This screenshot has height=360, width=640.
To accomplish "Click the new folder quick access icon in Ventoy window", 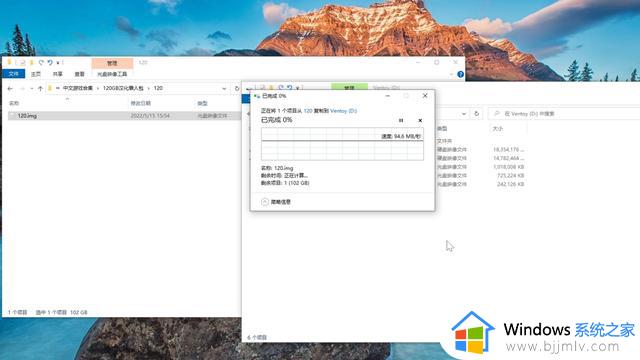I will pyautogui.click(x=271, y=88).
